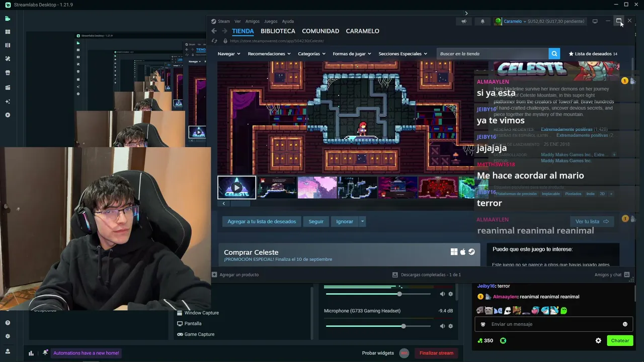Viewport: 644px width, 362px height.
Task: Mute the upper mixer audio source
Action: tap(442, 294)
